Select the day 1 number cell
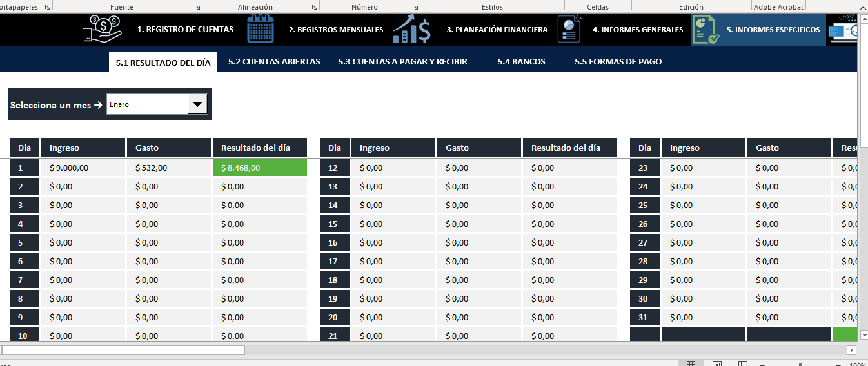868x366 pixels. click(25, 168)
